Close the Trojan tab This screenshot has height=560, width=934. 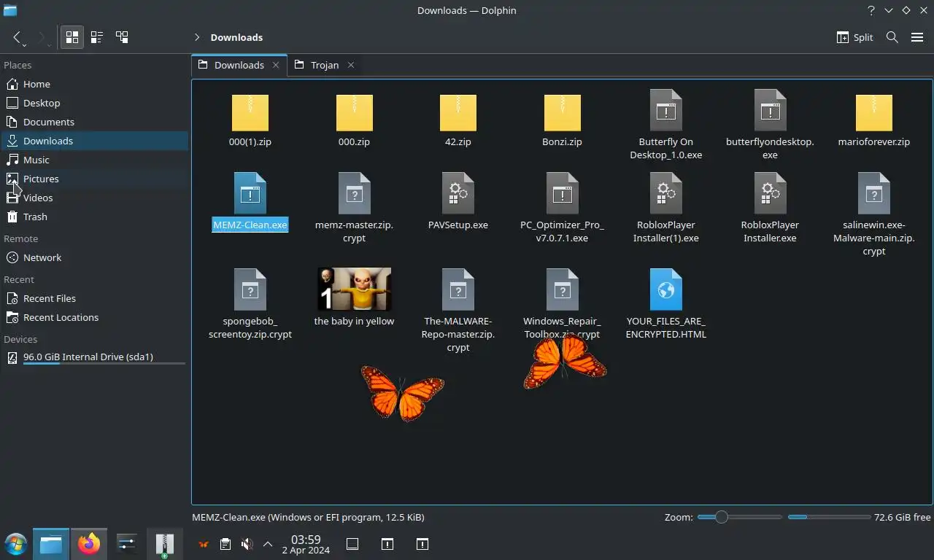tap(351, 65)
